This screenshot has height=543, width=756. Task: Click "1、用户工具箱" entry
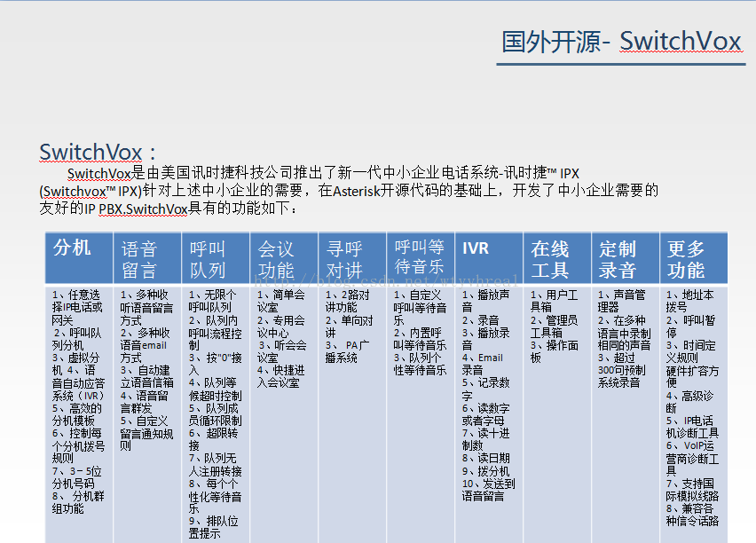point(554,301)
